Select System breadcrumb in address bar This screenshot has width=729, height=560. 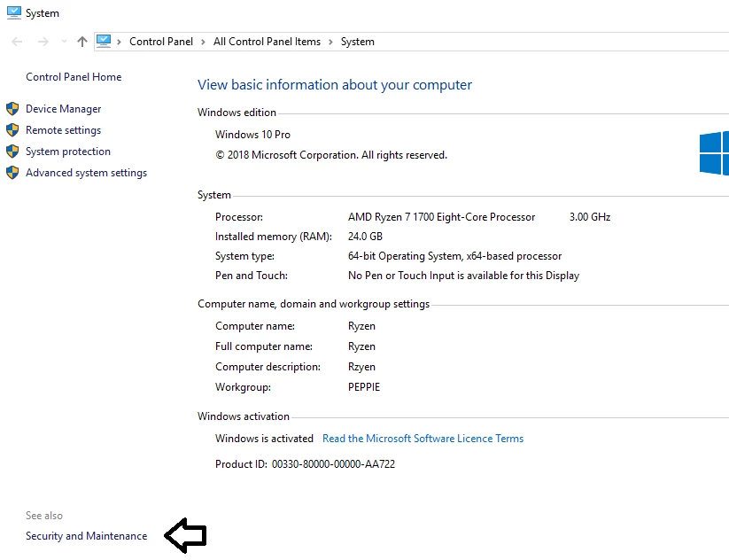358,42
